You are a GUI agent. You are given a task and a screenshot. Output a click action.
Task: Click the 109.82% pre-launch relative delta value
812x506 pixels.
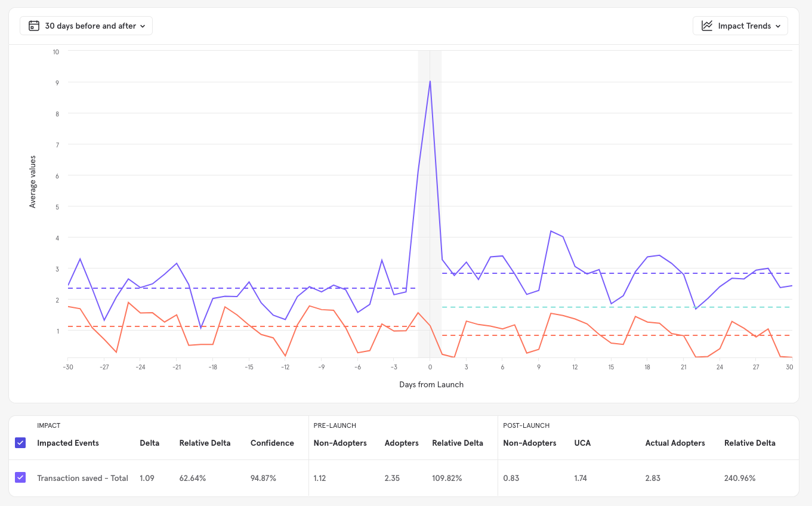point(447,478)
